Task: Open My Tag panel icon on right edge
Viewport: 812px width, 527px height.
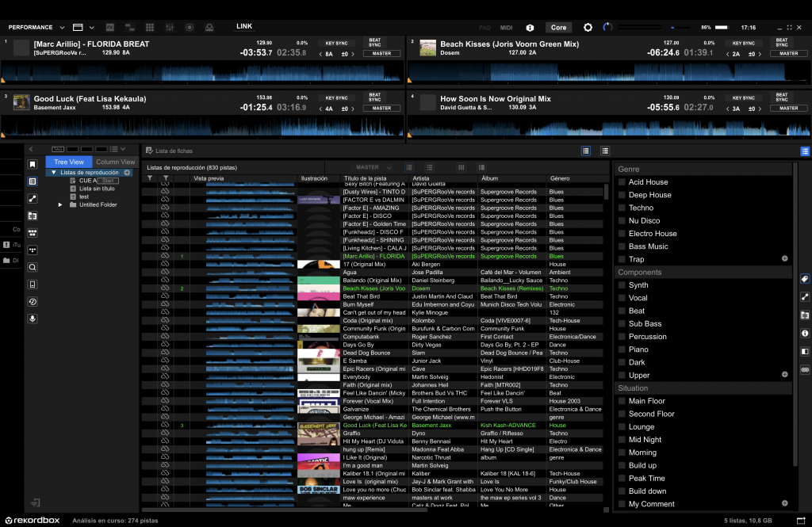Action: [x=805, y=279]
